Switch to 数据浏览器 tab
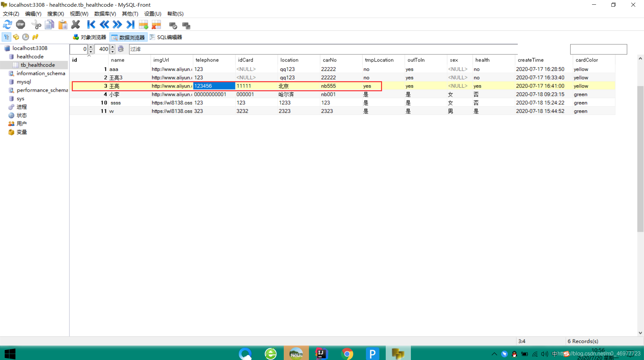 click(x=128, y=37)
